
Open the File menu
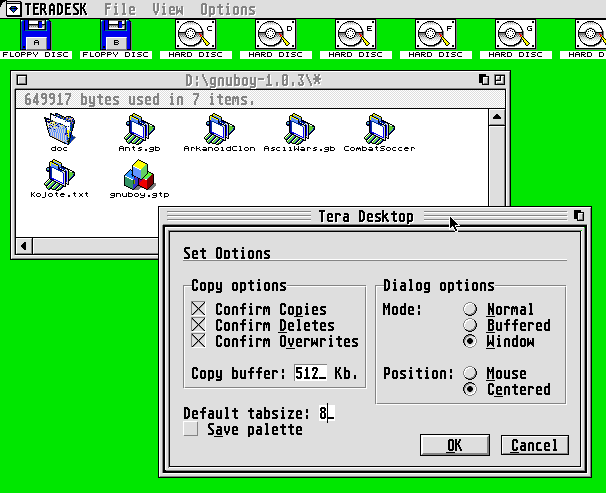pyautogui.click(x=119, y=9)
